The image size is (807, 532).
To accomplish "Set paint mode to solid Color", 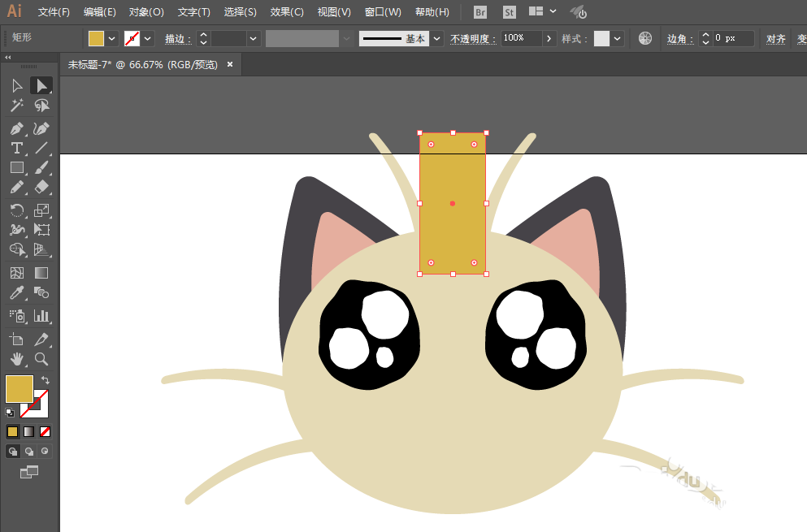I will [12, 431].
